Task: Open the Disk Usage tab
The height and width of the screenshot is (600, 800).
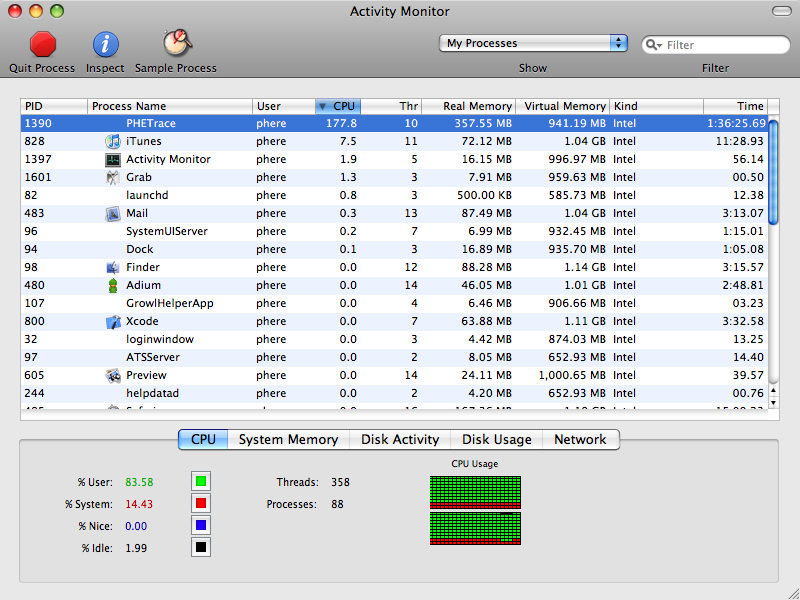Action: (x=496, y=439)
